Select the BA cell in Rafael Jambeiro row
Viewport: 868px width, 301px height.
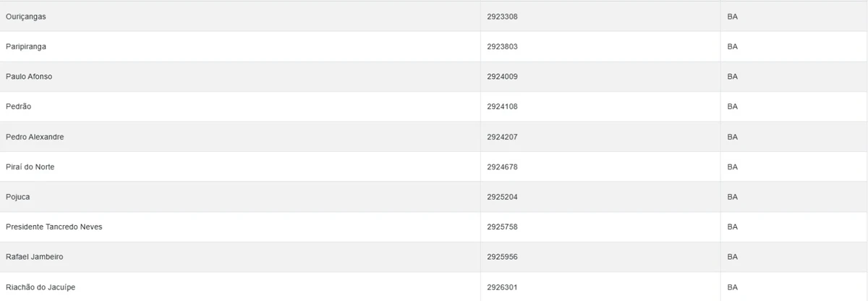pos(732,257)
